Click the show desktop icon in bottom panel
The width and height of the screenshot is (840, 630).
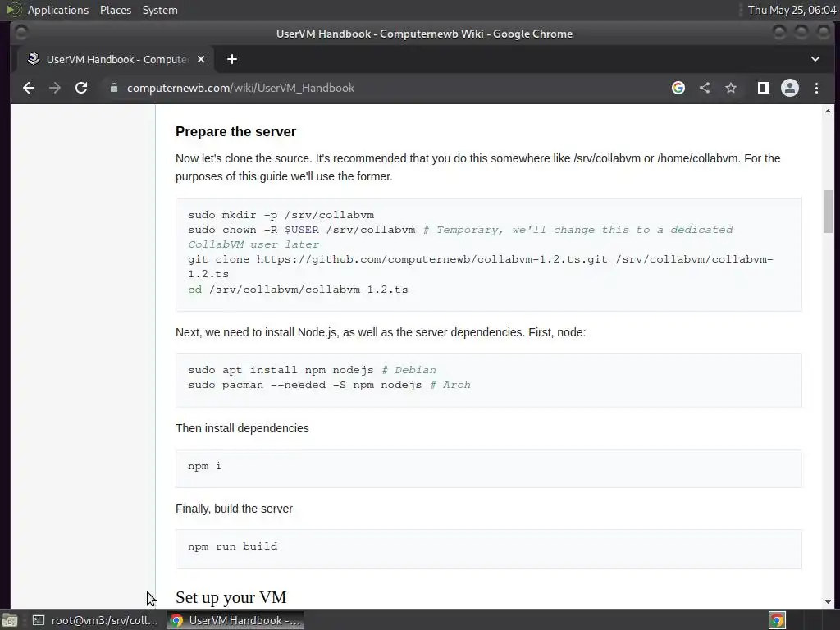point(10,620)
